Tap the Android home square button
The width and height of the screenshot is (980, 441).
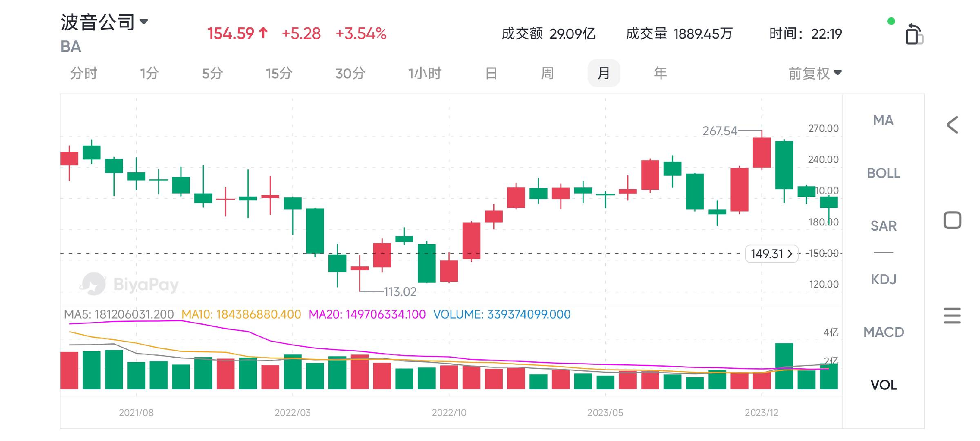click(x=952, y=220)
